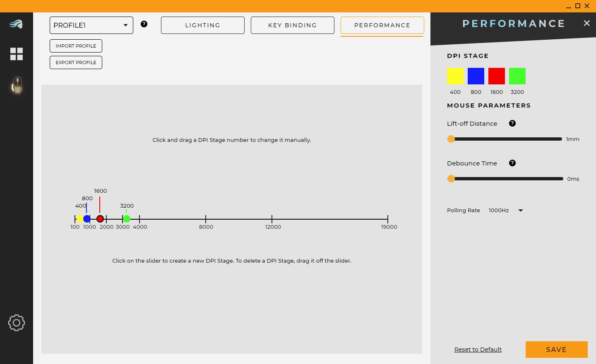Show Lift-off Distance help tooltip icon
The height and width of the screenshot is (364, 596).
512,123
